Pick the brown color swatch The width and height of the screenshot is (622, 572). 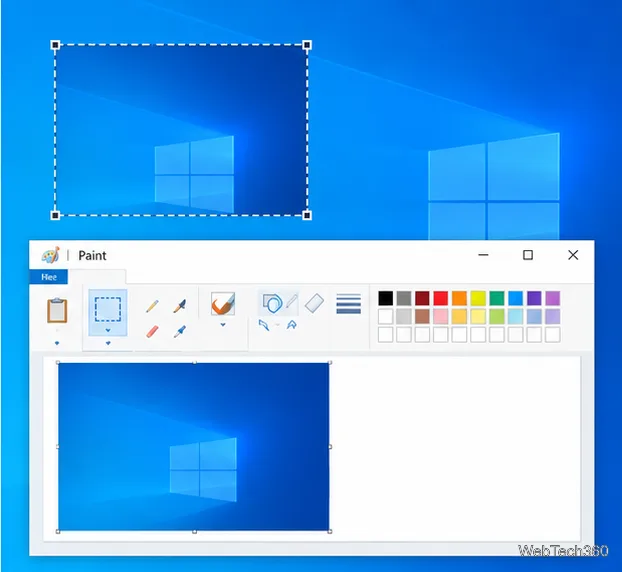pyautogui.click(x=422, y=317)
